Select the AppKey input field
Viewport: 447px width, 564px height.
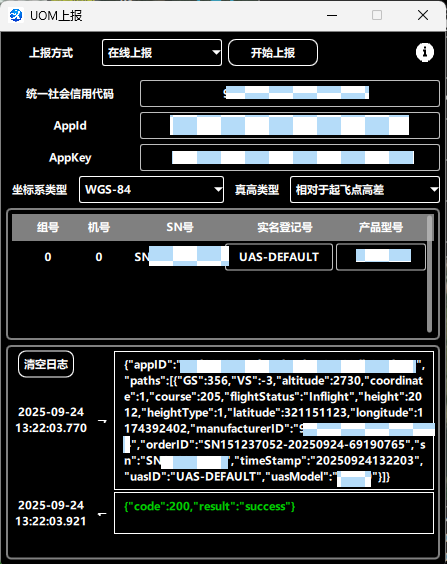pos(290,158)
